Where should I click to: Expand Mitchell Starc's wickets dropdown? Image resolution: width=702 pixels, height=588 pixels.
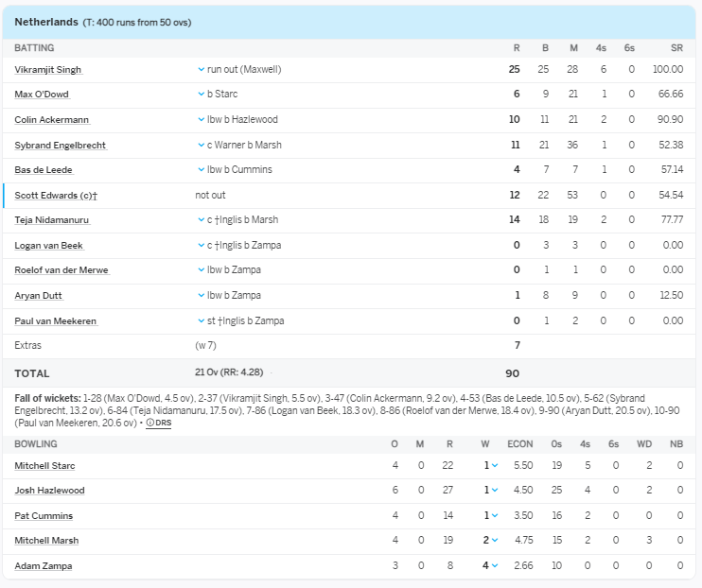(495, 465)
